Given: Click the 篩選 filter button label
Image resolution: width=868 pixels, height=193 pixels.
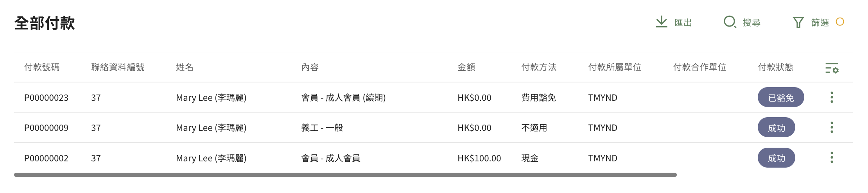Looking at the screenshot, I should (x=820, y=23).
